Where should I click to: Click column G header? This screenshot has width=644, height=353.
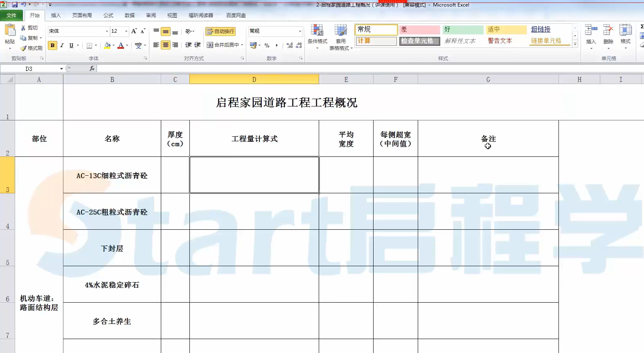pos(488,79)
